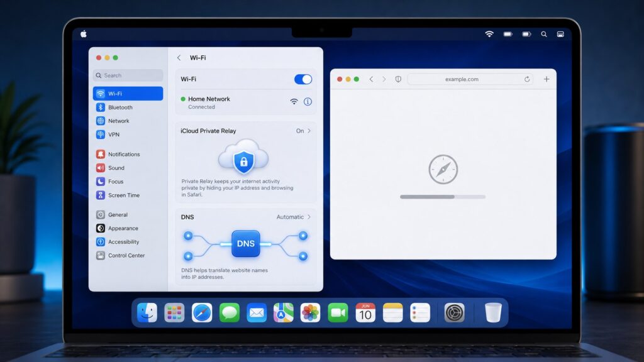
Task: Expand DNS Automatic chevron
Action: tap(309, 217)
